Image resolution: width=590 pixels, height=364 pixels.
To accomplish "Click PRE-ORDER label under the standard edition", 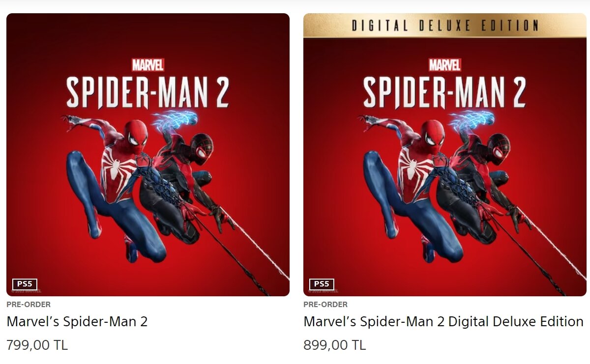I will (29, 305).
